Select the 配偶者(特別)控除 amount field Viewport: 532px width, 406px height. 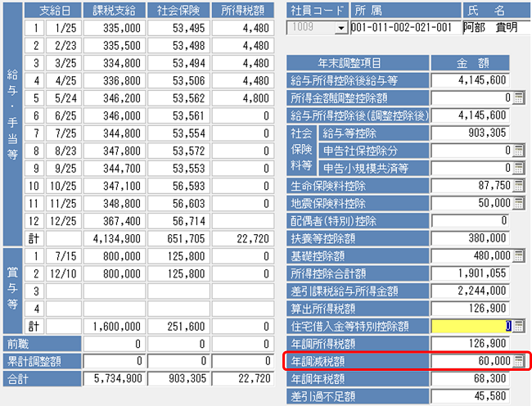471,220
